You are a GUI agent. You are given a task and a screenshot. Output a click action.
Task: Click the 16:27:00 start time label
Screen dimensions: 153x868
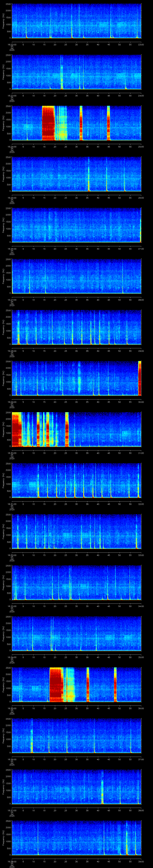pyautogui.click(x=12, y=300)
